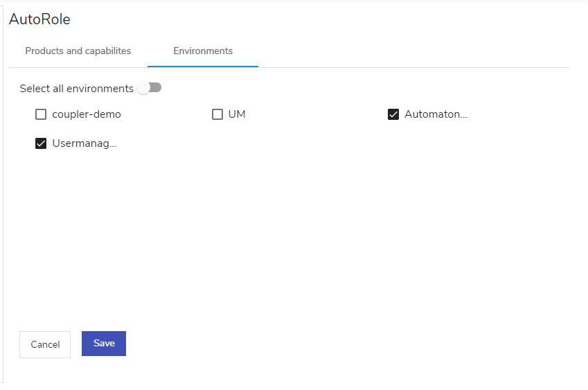Screen dimensions: 588x390
Task: Click the Cancel button
Action: [x=45, y=344]
